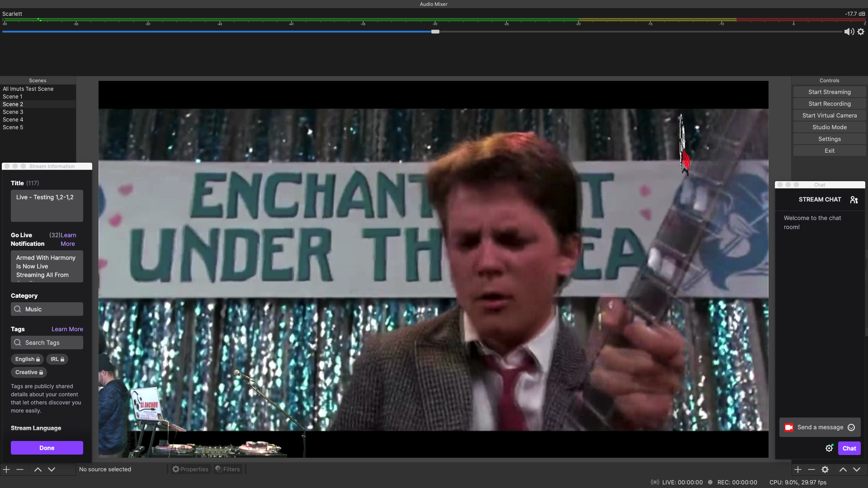This screenshot has width=868, height=488.
Task: Start the Virtual Camera
Action: coord(830,115)
